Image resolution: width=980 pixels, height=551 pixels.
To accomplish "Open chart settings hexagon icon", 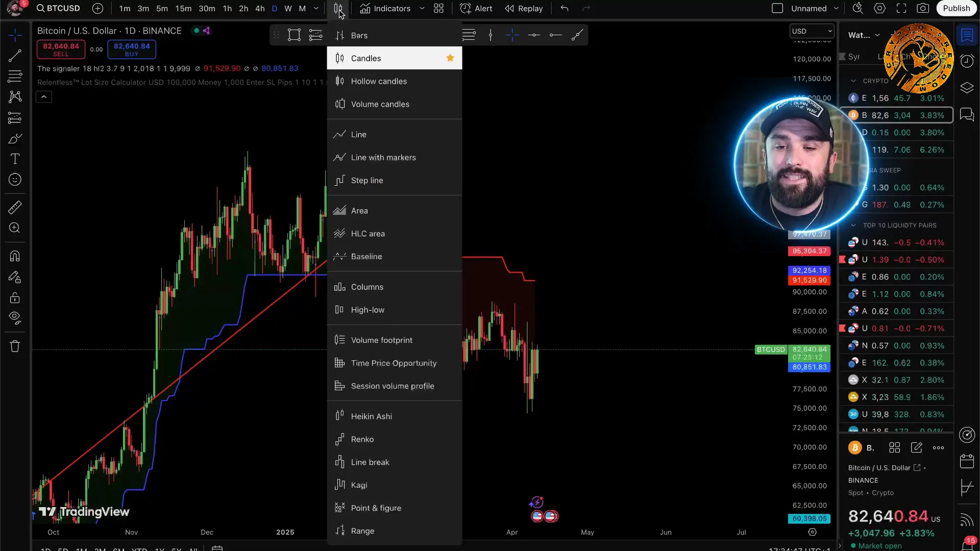I will pyautogui.click(x=879, y=8).
